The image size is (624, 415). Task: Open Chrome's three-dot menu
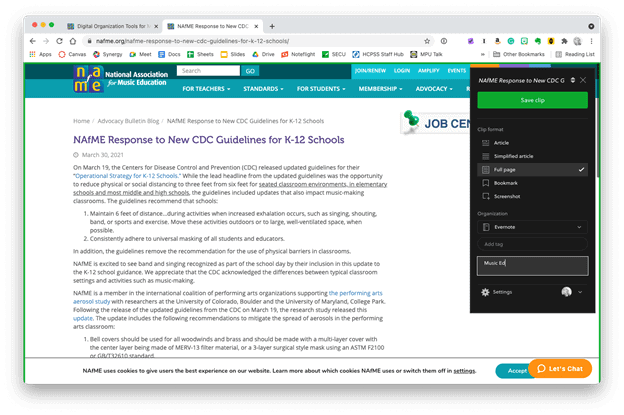591,41
